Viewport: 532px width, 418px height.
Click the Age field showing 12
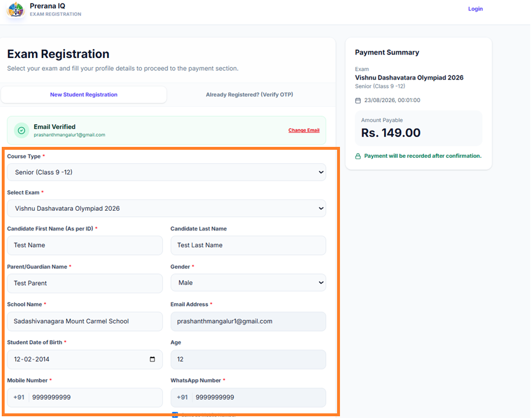coord(248,359)
